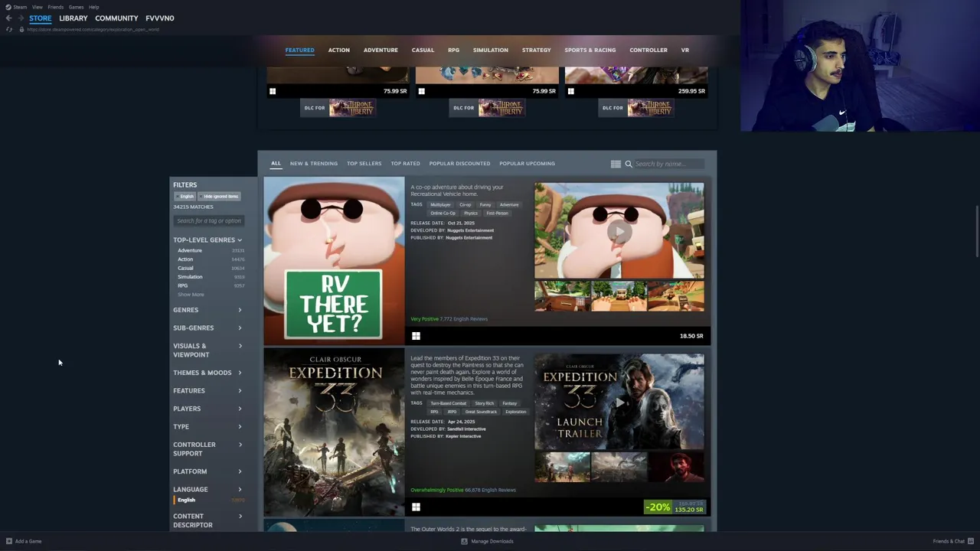This screenshot has height=551, width=980.
Task: Go to the COMMUNITY tab
Action: coord(116,18)
